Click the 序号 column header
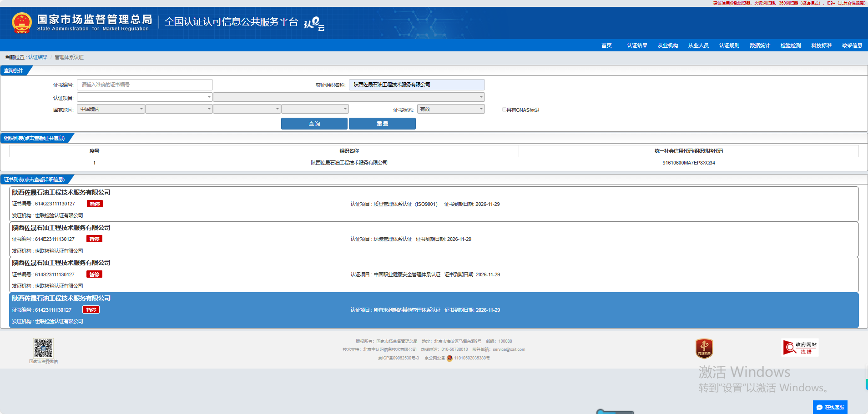 pyautogui.click(x=94, y=151)
